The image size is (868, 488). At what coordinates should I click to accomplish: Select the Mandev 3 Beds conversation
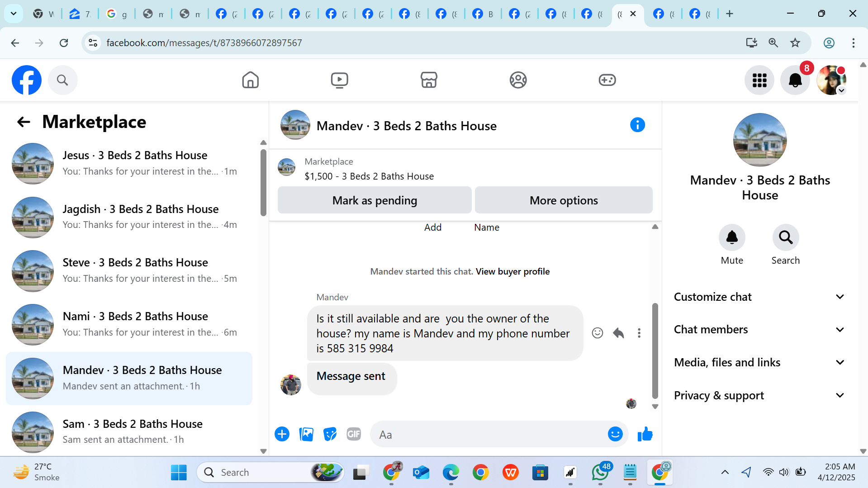129,379
